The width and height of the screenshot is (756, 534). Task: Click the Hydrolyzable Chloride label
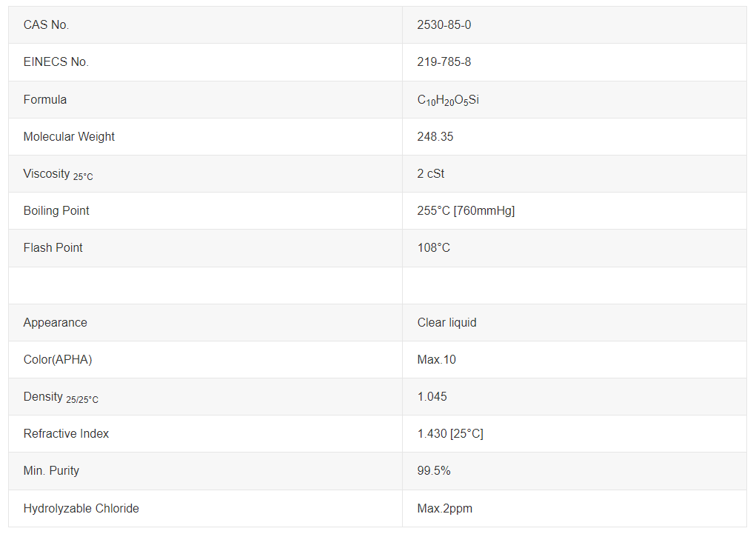[81, 508]
